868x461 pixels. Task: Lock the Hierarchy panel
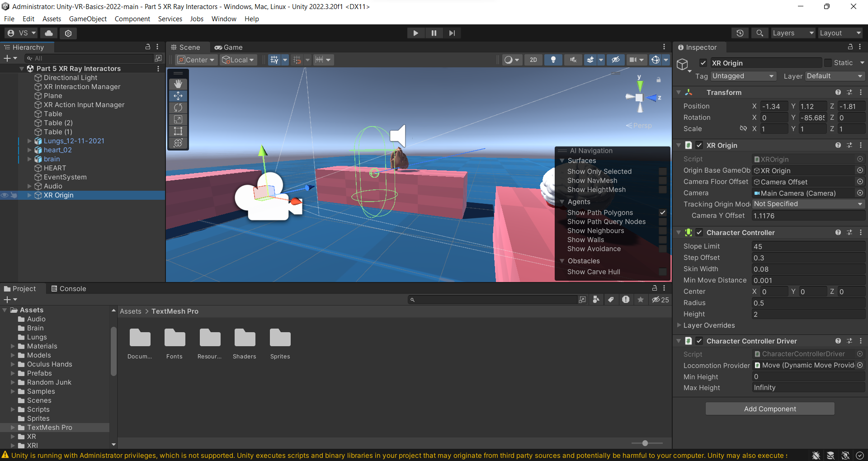147,47
